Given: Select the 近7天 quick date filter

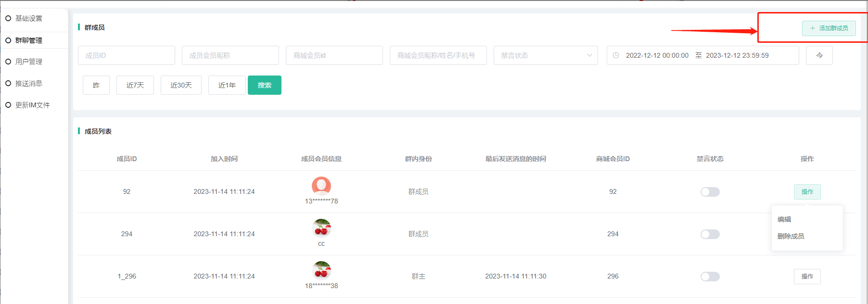Looking at the screenshot, I should 135,85.
